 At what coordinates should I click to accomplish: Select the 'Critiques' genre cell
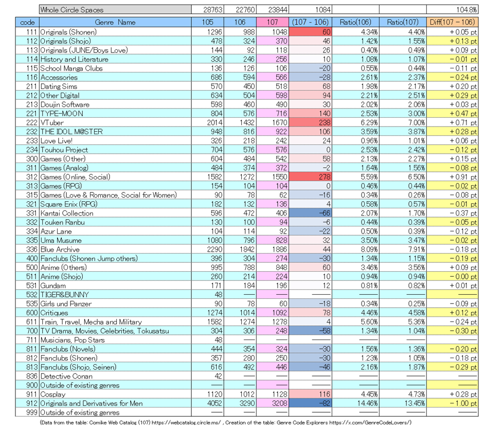115,312
